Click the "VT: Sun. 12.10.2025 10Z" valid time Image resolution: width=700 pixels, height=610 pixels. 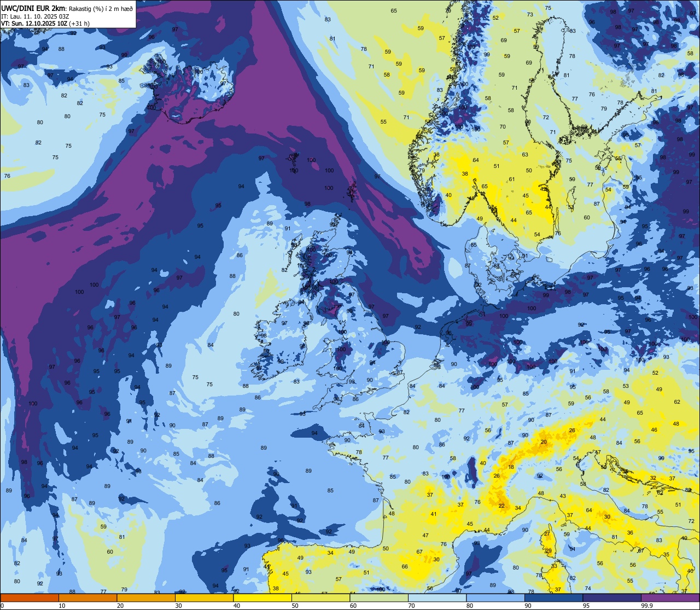click(x=34, y=24)
